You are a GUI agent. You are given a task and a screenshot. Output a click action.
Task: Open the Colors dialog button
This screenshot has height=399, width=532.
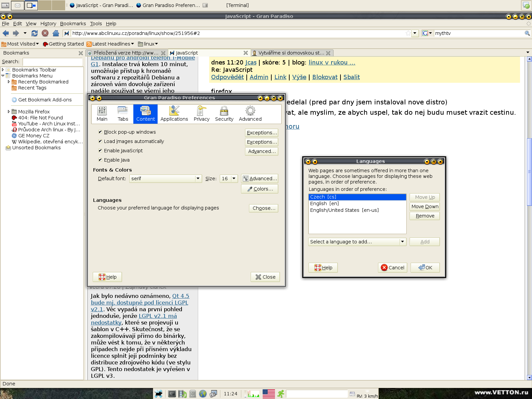(x=259, y=189)
